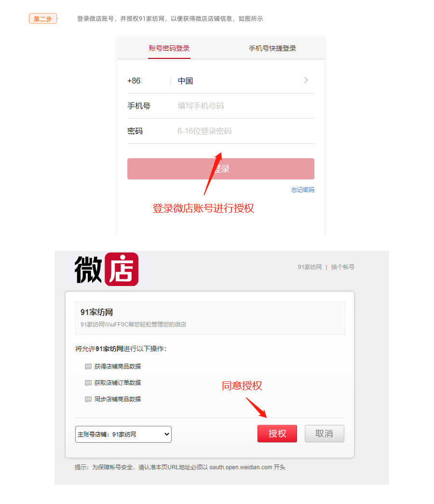
Task: Click the chevron arrow next to 中国
Action: [x=306, y=81]
